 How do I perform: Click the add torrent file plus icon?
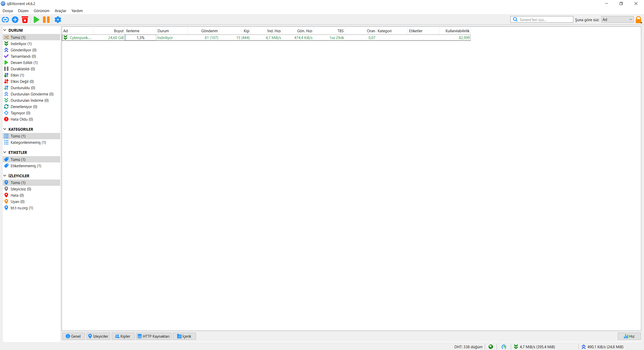(15, 20)
